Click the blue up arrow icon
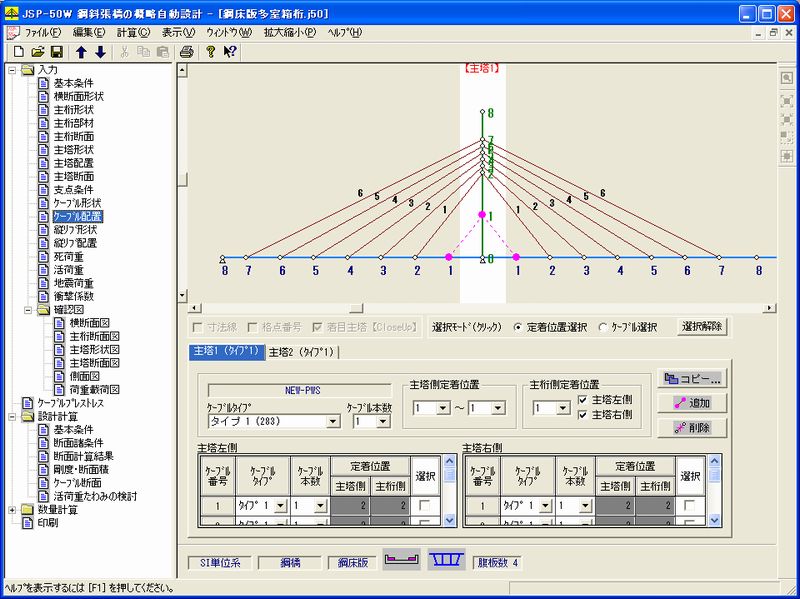The image size is (800, 599). (x=82, y=51)
